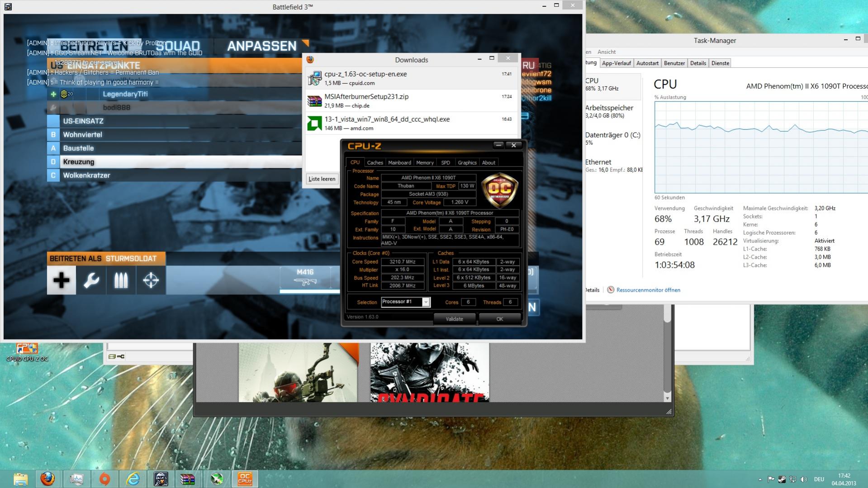Click OK button in CPU-Z
Viewport: 868px width, 488px height.
point(499,319)
